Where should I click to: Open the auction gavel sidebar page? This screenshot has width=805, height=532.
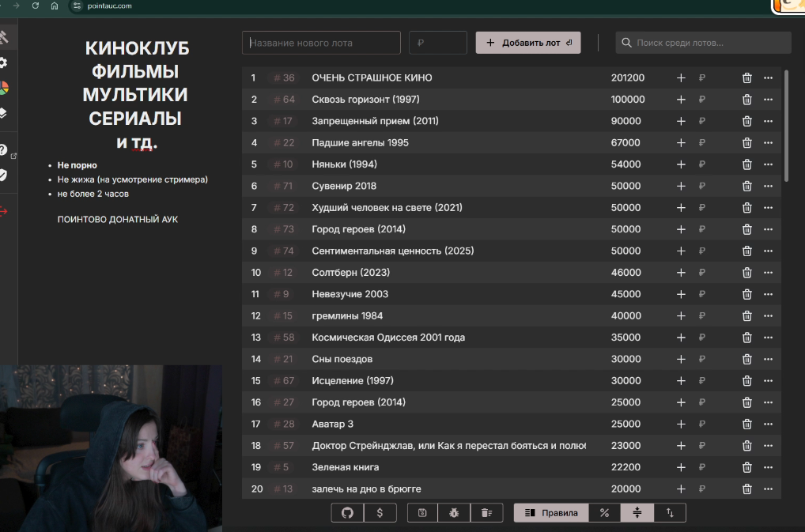point(4,37)
